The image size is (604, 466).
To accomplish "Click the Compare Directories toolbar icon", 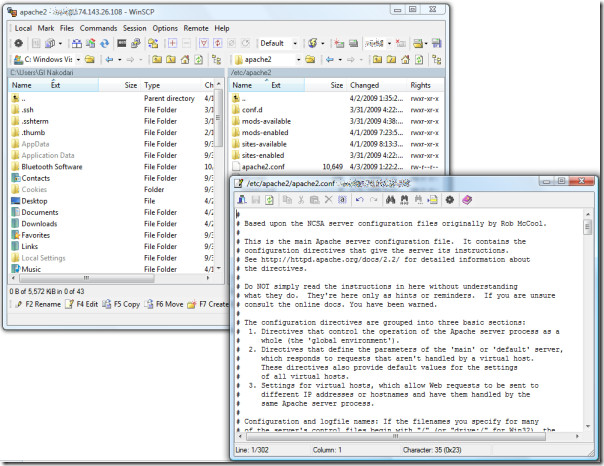I will pyautogui.click(x=77, y=43).
